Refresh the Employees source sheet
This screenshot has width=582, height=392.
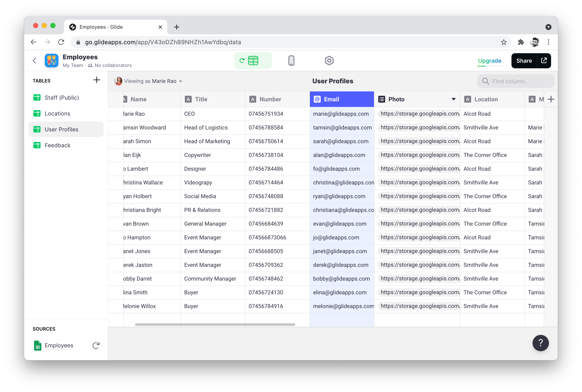pyautogui.click(x=96, y=345)
